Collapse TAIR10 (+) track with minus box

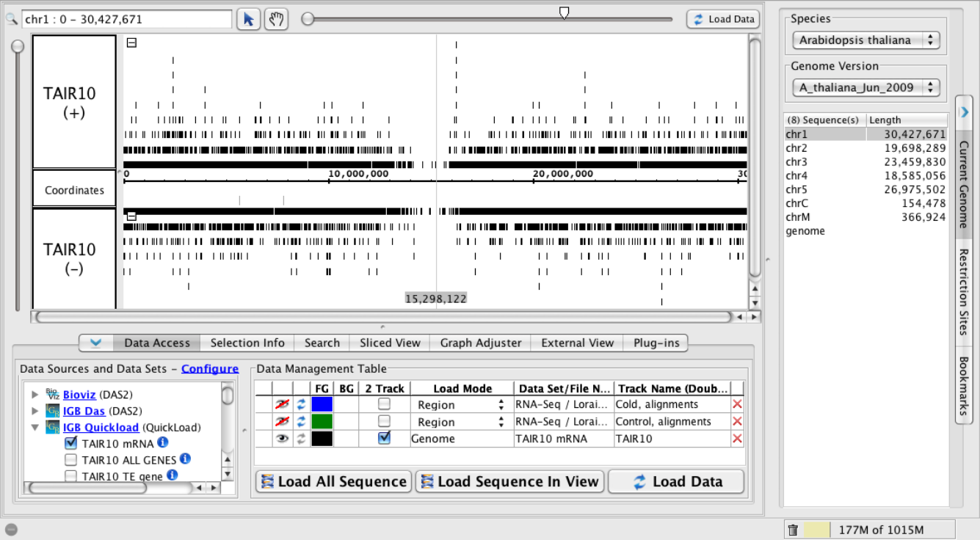tap(131, 43)
